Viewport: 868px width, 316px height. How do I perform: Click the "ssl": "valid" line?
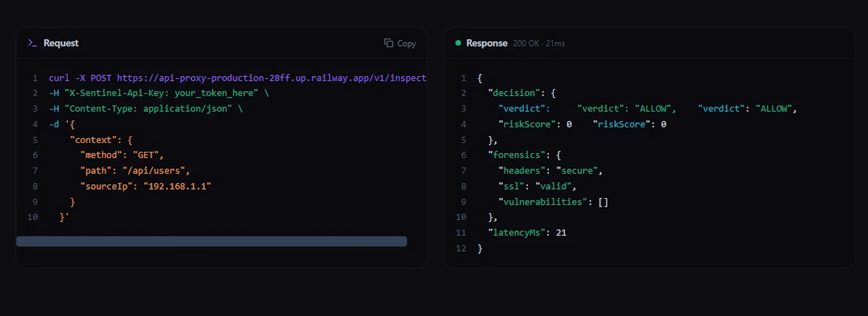pyautogui.click(x=537, y=186)
